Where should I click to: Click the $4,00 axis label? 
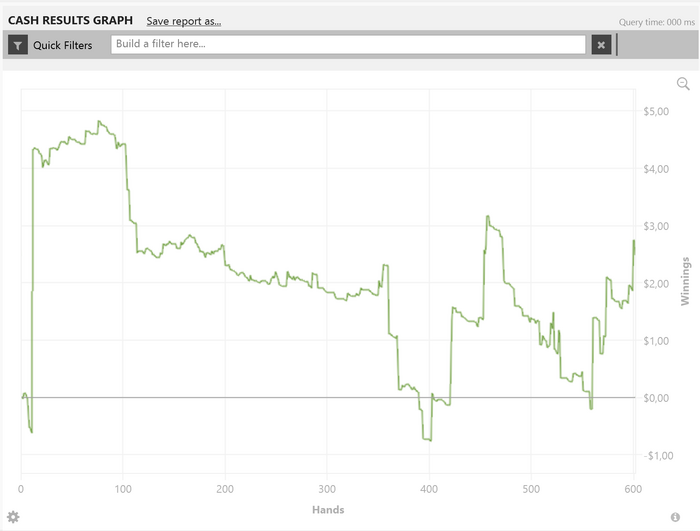(656, 169)
